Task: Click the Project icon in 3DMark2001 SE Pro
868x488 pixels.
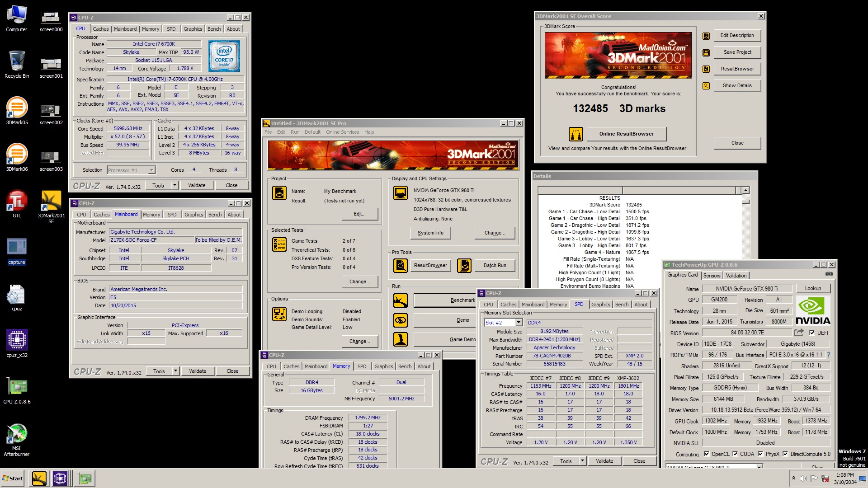Action: pos(279,193)
